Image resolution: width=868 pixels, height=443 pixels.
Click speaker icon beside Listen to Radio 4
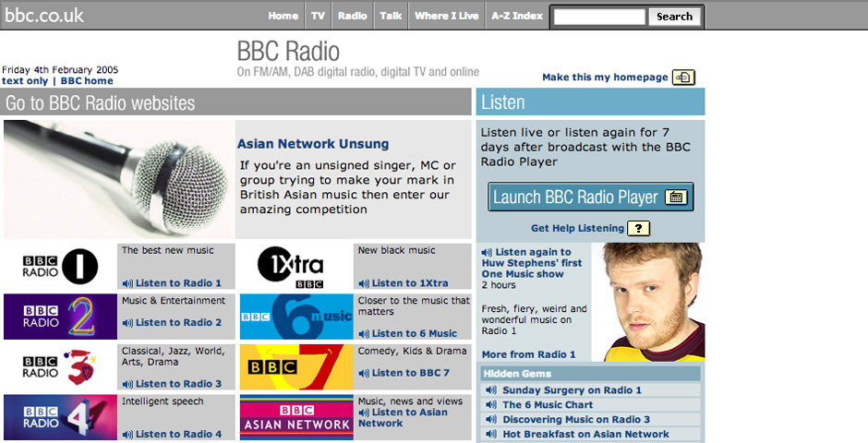pos(127,435)
